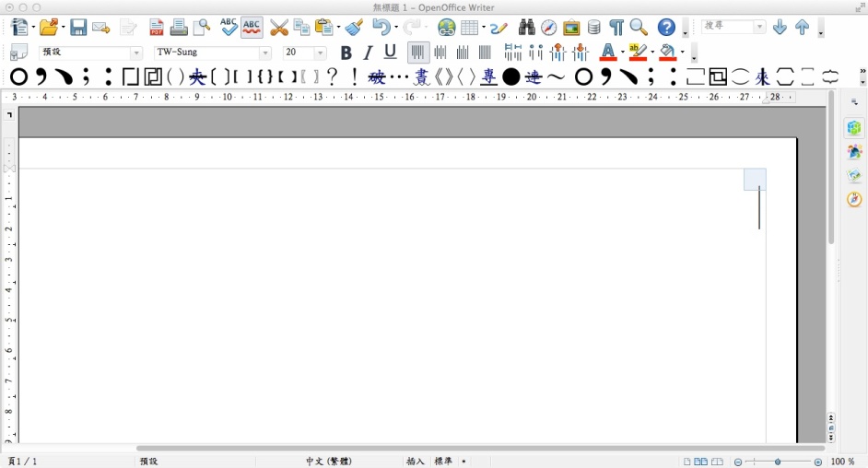Image resolution: width=868 pixels, height=468 pixels.
Task: Open OpenOffice Help question mark icon
Action: point(665,28)
